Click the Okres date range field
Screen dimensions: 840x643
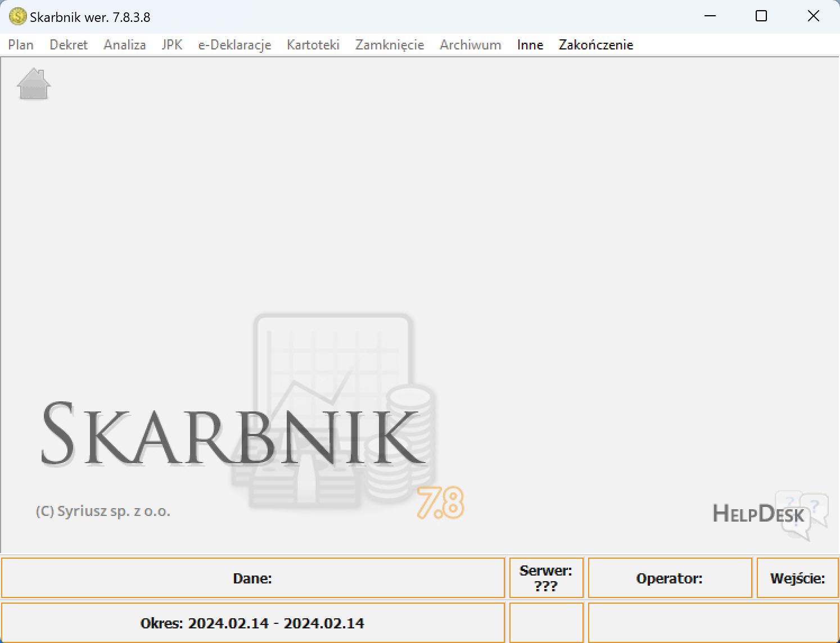pyautogui.click(x=253, y=623)
